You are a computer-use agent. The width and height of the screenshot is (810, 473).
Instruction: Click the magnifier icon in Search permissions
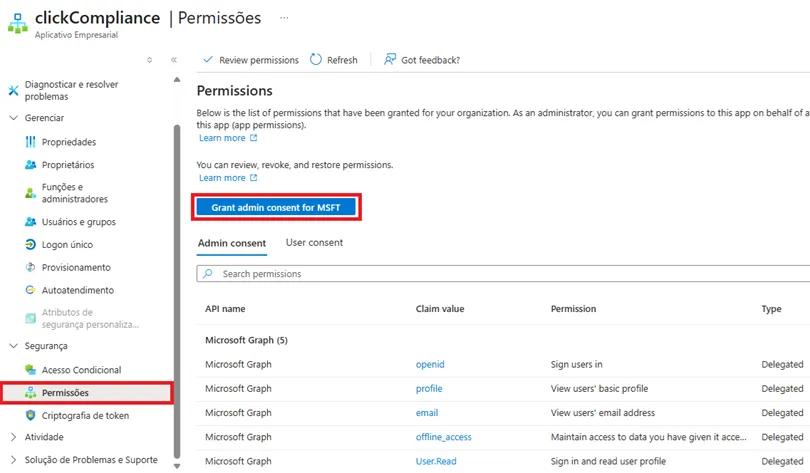point(208,274)
